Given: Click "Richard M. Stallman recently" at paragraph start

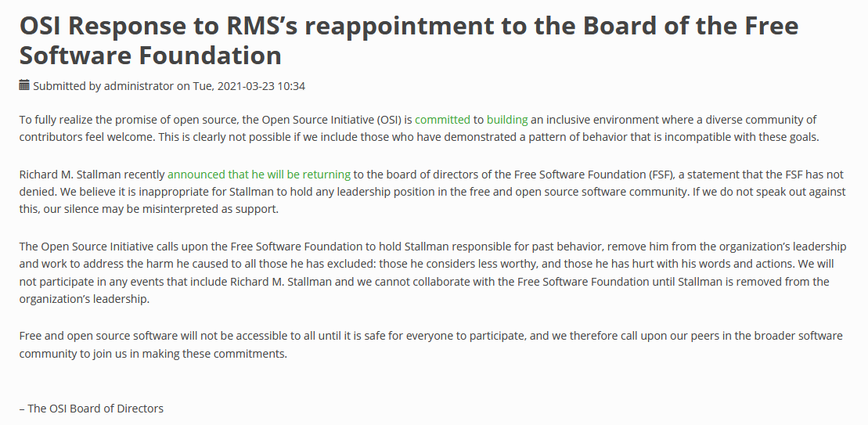Looking at the screenshot, I should [92, 175].
